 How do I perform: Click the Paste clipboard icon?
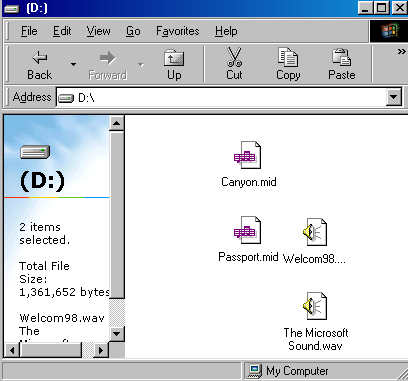click(341, 57)
